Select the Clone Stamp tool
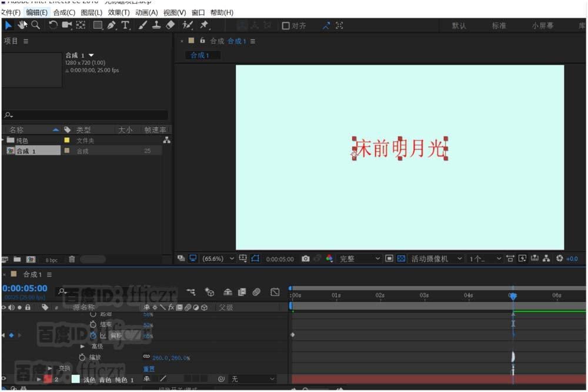The image size is (588, 392). coord(156,25)
